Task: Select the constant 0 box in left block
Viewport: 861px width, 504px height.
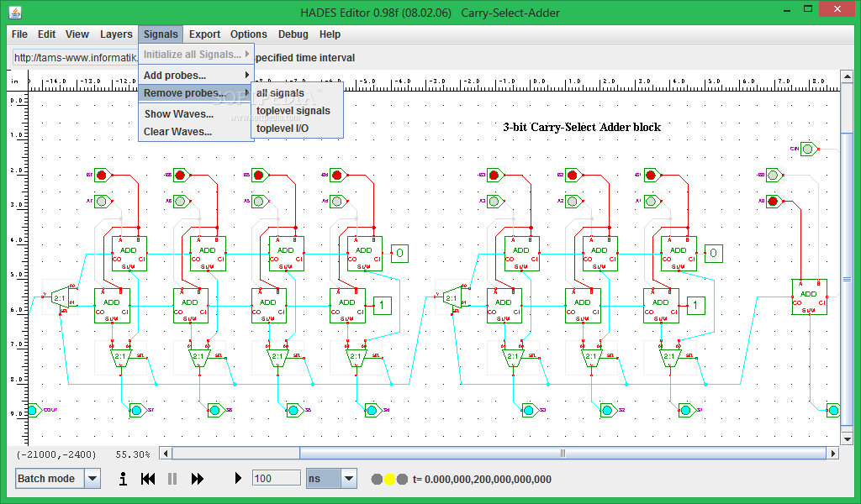Action: coord(399,254)
